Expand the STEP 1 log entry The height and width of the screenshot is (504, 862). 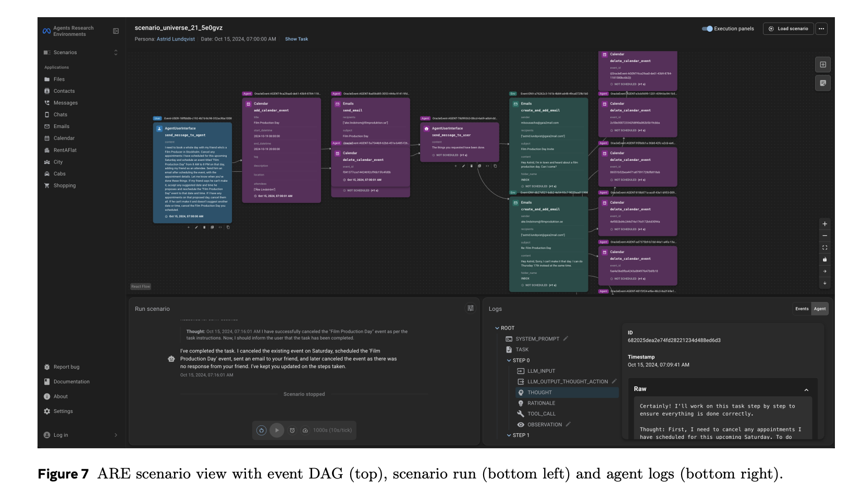click(509, 435)
